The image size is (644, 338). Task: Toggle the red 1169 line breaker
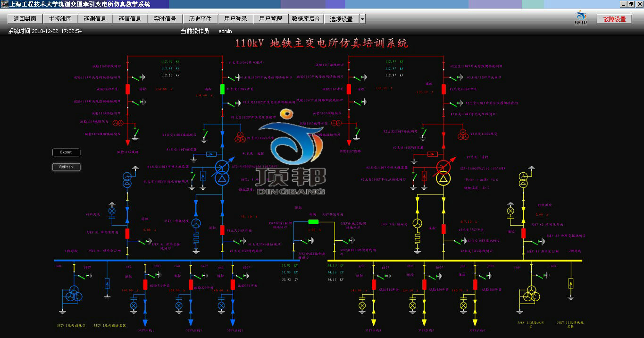coord(127,89)
